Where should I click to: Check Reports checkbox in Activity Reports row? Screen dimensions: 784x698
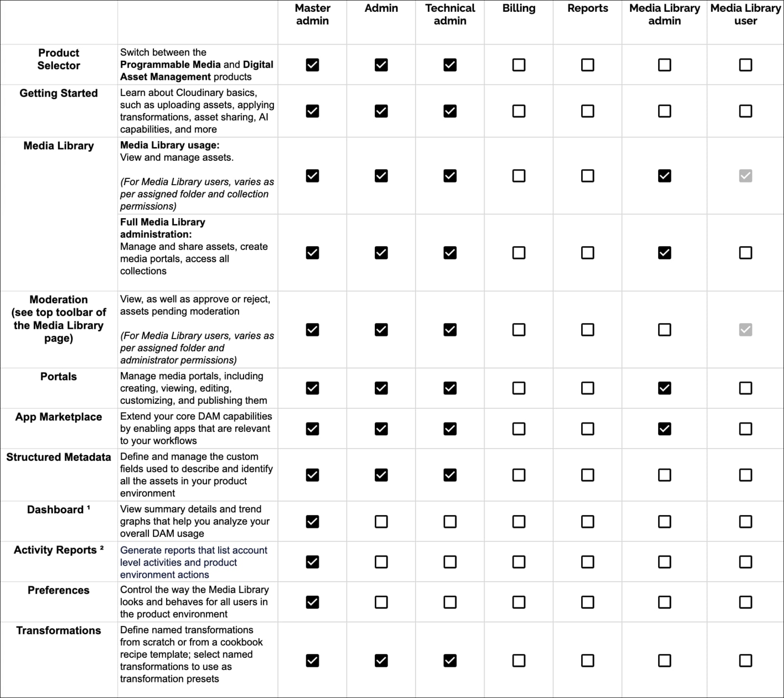click(588, 562)
